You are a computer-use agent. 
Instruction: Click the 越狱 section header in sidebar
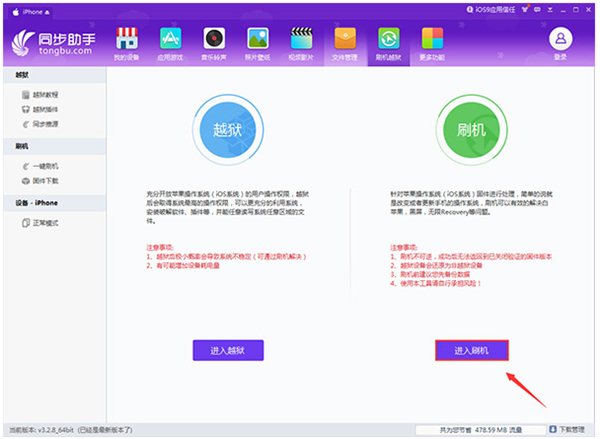coord(55,75)
